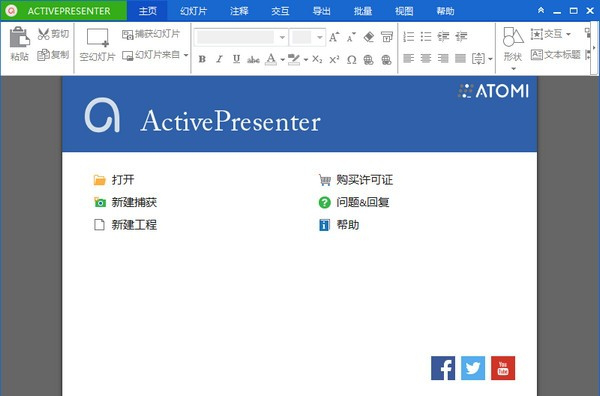Image resolution: width=600 pixels, height=411 pixels.
Task: Click the second globe remove-link icon
Action: point(386,59)
